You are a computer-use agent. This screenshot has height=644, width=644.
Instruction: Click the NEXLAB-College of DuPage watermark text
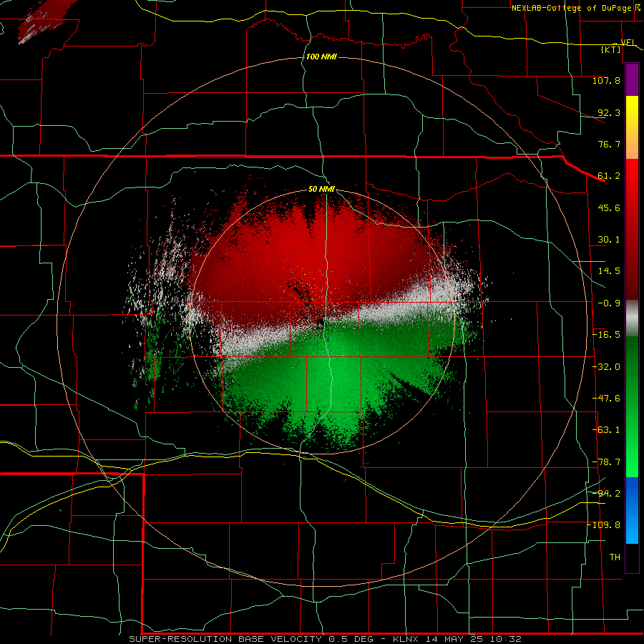pos(573,8)
